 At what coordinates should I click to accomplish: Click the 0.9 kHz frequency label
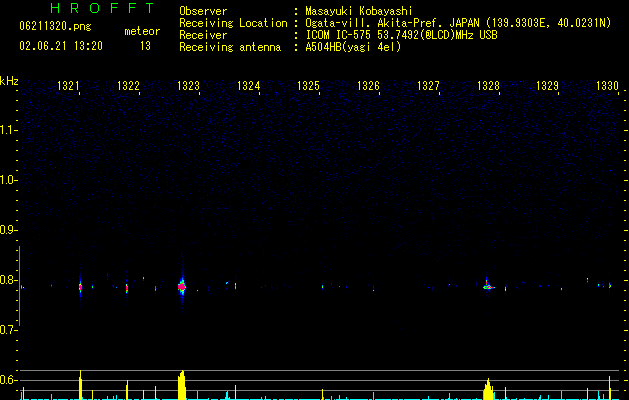click(8, 230)
